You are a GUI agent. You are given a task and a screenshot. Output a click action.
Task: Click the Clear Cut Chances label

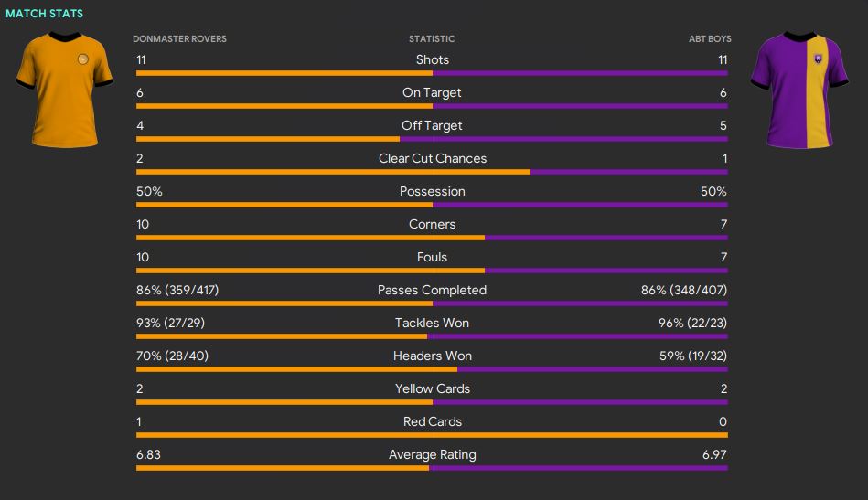(x=432, y=158)
